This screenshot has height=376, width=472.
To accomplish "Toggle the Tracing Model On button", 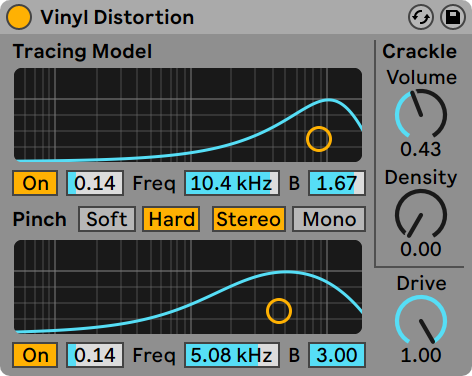I will point(35,183).
